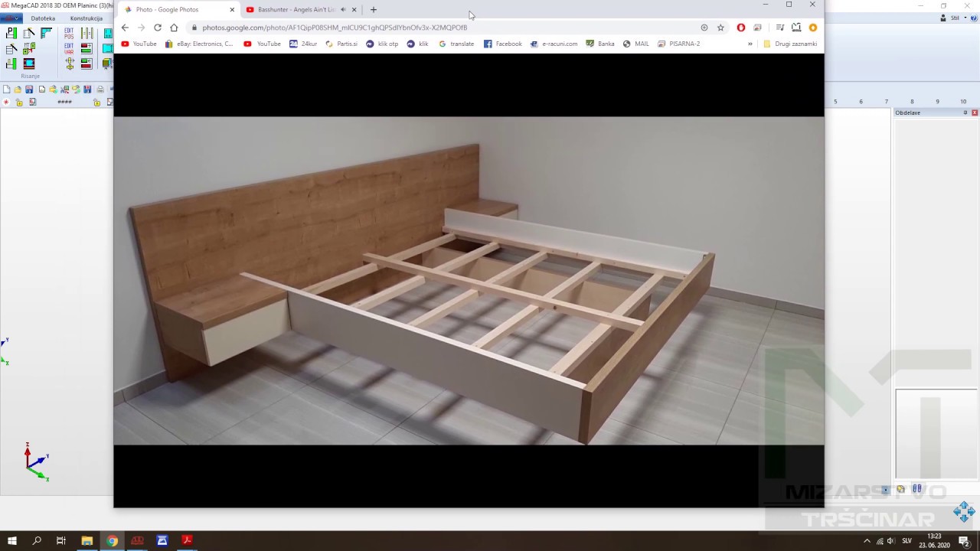Select the EDIT VAR tool in MegaCAD
Image resolution: width=980 pixels, height=551 pixels.
tap(69, 48)
